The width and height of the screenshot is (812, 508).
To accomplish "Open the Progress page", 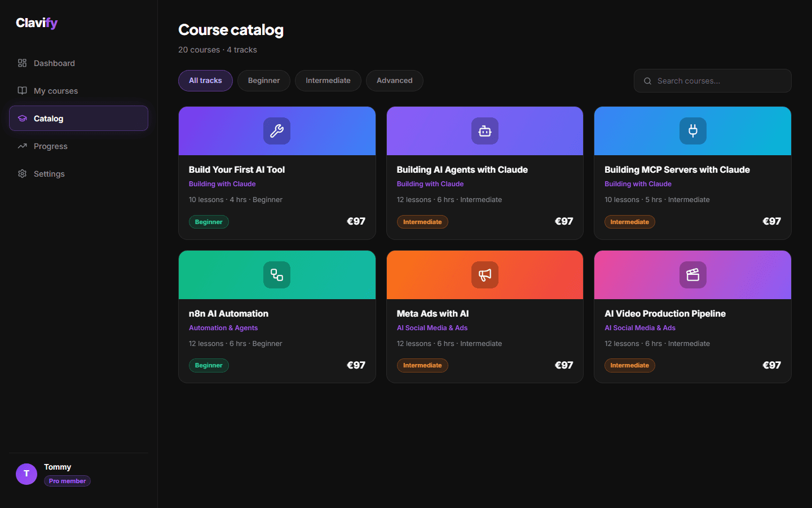I will (x=78, y=146).
